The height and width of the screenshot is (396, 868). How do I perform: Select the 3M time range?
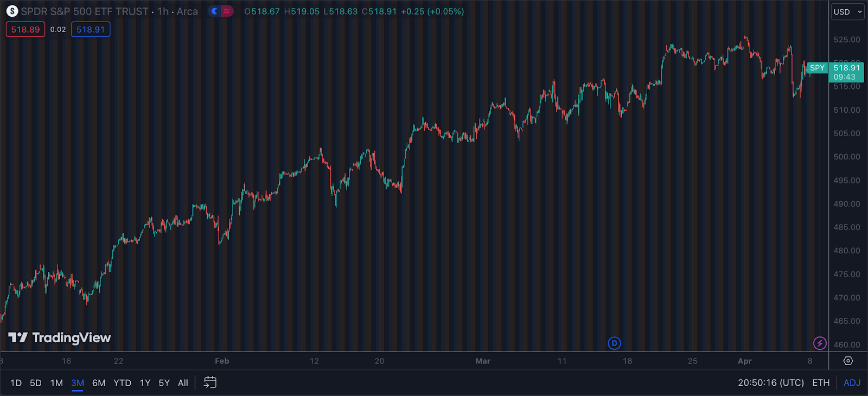click(78, 383)
